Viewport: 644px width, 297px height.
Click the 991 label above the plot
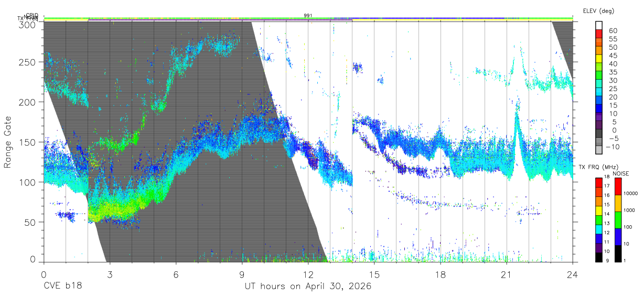[x=308, y=16]
